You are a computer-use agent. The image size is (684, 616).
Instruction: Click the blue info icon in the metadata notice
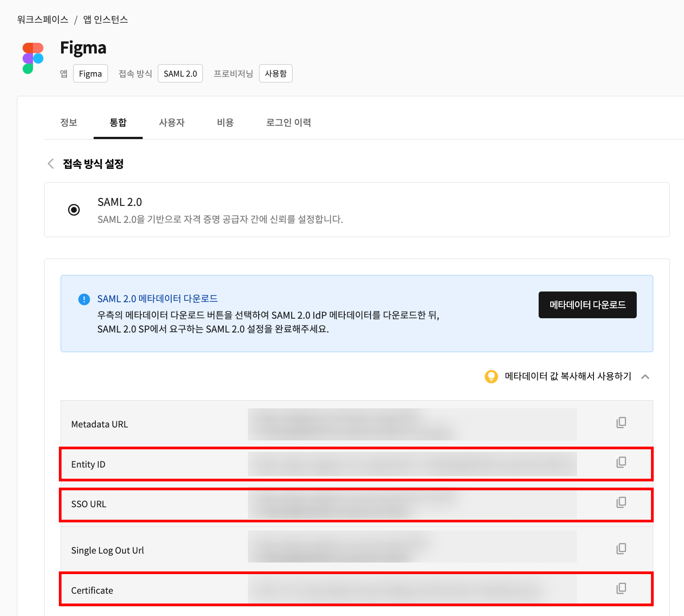coord(84,299)
